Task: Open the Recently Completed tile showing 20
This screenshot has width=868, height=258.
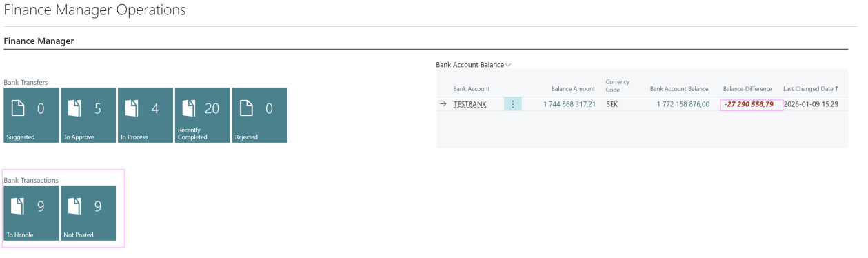Action: (x=203, y=115)
